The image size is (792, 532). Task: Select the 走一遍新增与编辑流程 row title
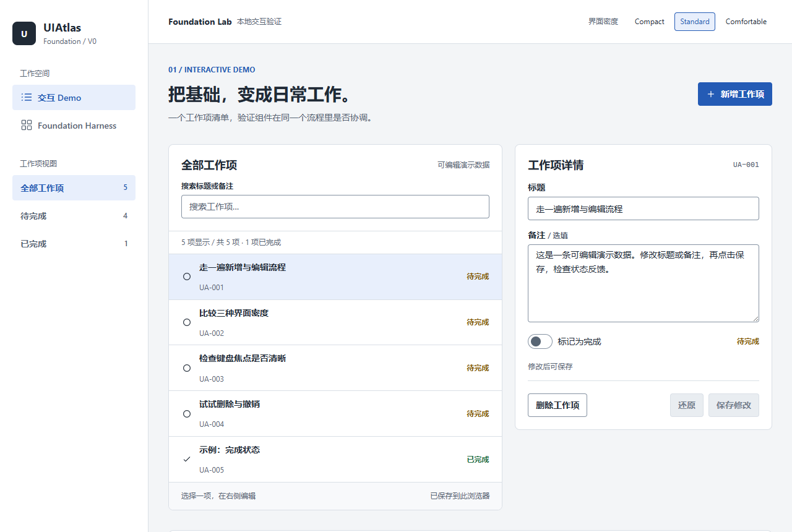click(x=243, y=267)
